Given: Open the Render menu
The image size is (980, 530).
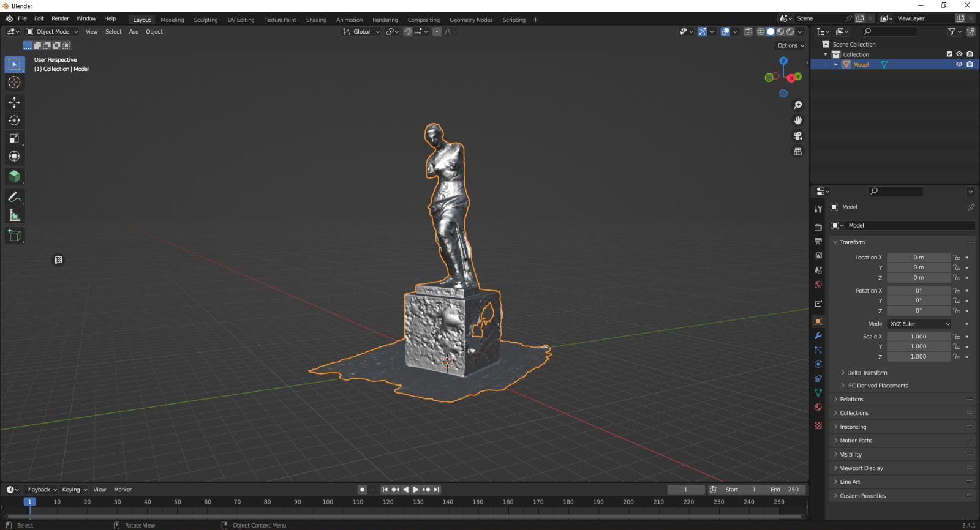Looking at the screenshot, I should [x=60, y=18].
